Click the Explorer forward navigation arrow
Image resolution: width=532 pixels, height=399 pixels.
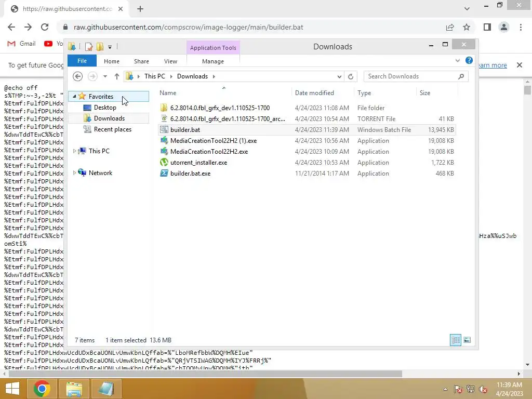click(92, 76)
